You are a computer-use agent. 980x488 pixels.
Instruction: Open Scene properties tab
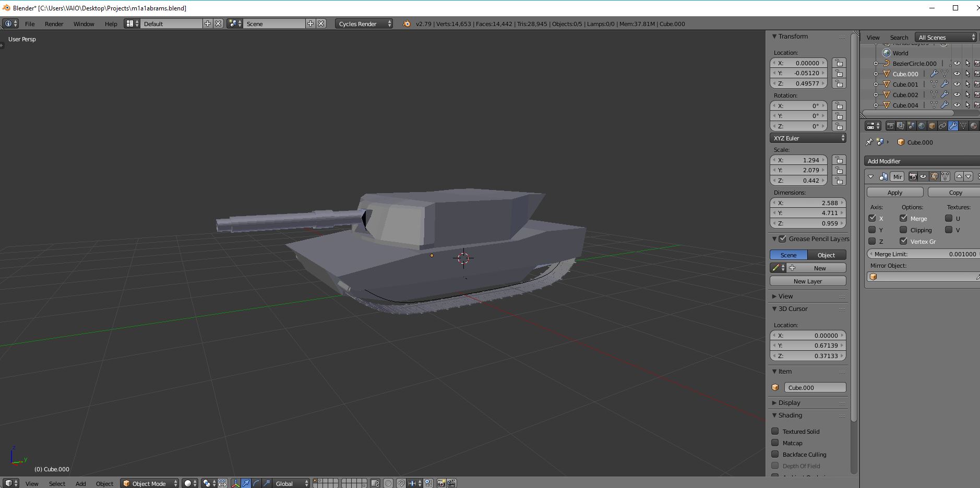tap(911, 126)
